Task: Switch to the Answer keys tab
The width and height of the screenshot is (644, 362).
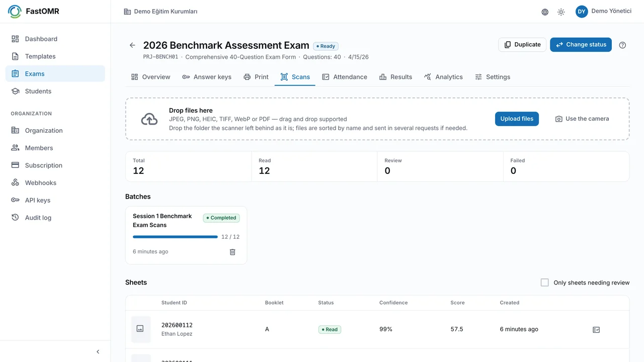Action: [x=207, y=77]
